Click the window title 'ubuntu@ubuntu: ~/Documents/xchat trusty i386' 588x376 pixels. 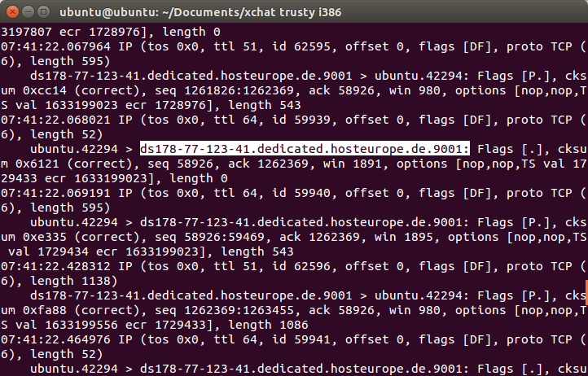pos(200,12)
